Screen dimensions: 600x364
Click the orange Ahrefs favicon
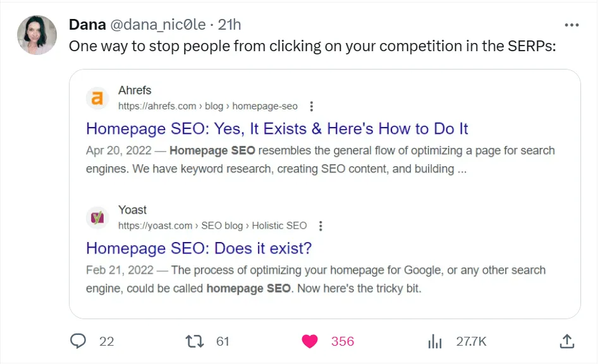98,98
